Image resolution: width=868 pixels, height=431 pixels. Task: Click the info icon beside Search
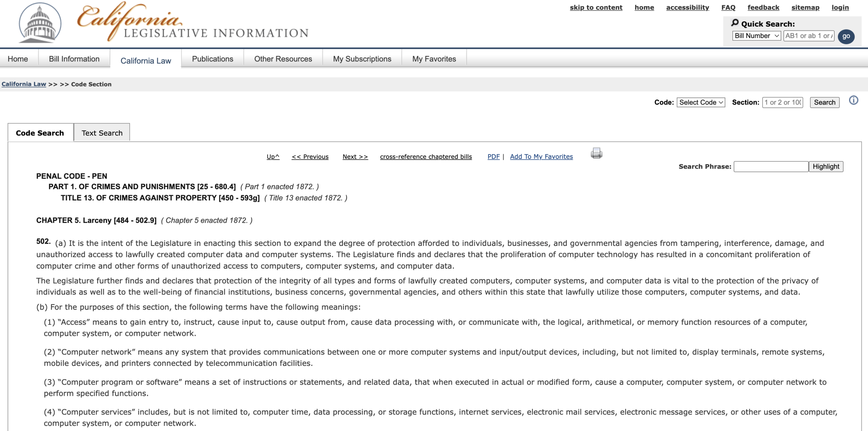853,100
